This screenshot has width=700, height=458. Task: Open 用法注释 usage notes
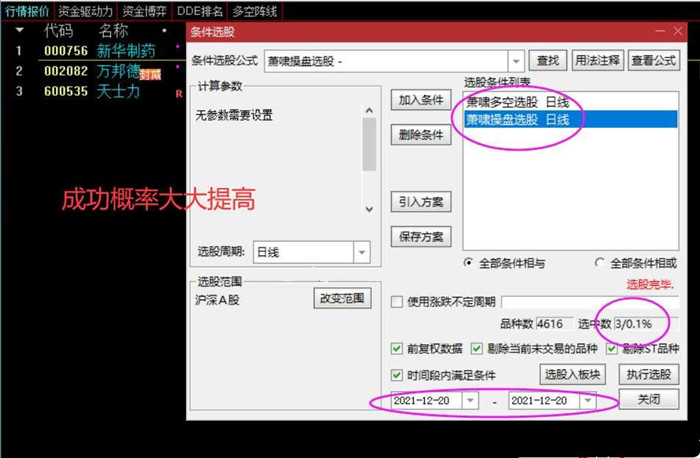597,60
